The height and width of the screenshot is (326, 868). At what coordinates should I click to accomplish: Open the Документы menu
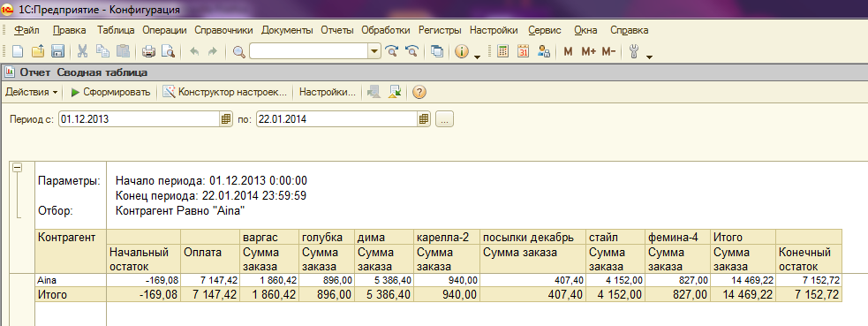tap(287, 30)
